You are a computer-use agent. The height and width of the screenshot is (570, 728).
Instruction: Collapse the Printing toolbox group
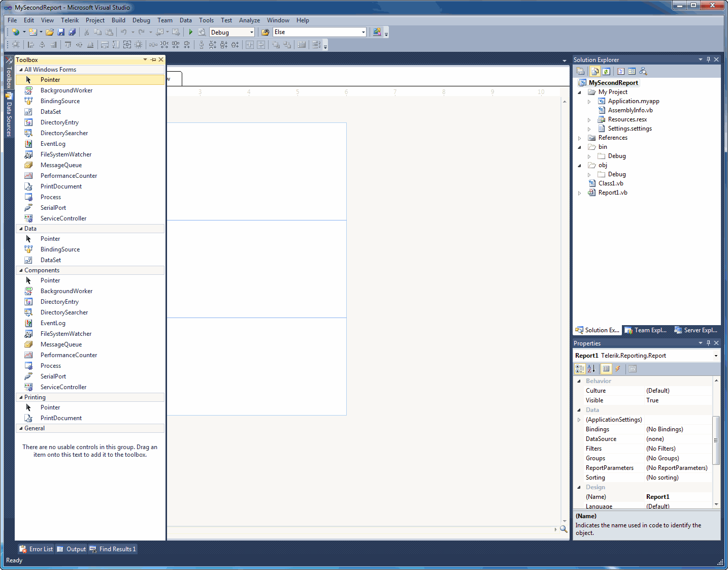(x=21, y=397)
